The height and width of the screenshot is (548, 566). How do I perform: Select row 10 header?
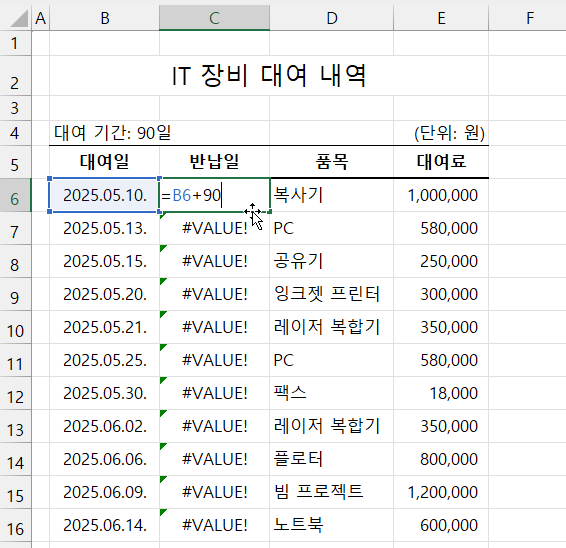click(x=15, y=327)
